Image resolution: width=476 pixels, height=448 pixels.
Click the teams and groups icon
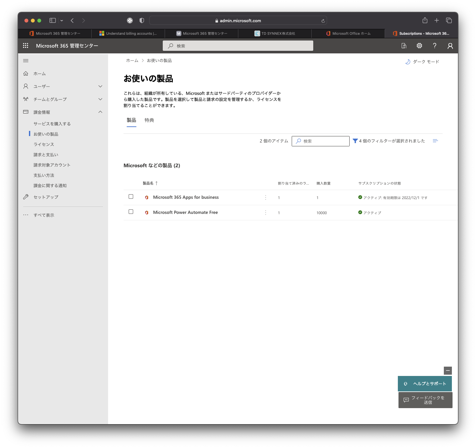[26, 99]
